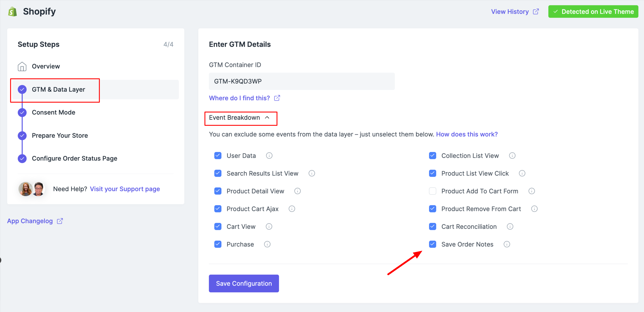Go to Prepare Your Store step
Viewport: 644px width, 312px height.
coord(60,135)
